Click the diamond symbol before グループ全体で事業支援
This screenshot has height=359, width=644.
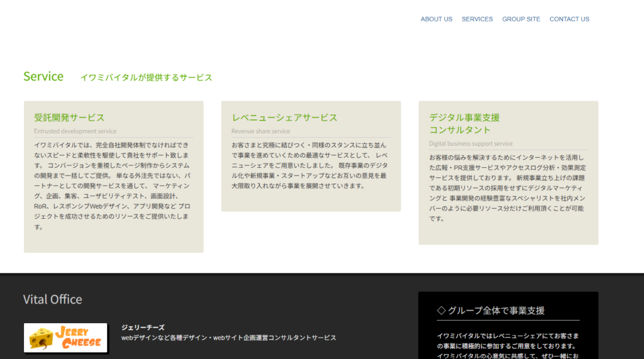pyautogui.click(x=441, y=311)
